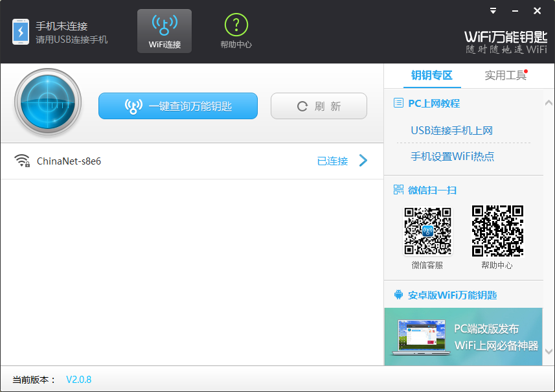Click the Android robot icon
The height and width of the screenshot is (392, 555).
[398, 295]
